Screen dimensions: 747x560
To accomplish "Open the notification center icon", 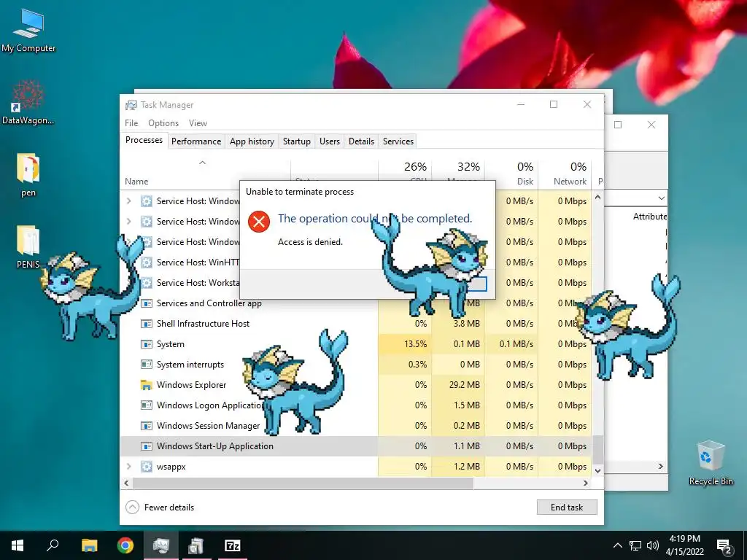I will pos(724,547).
